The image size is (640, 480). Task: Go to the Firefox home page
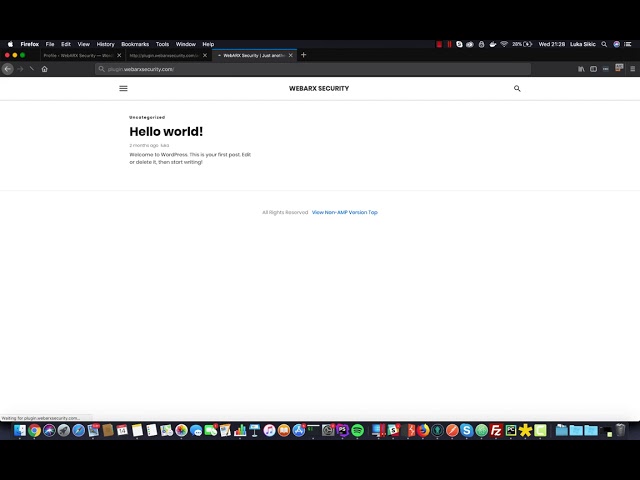[x=44, y=69]
